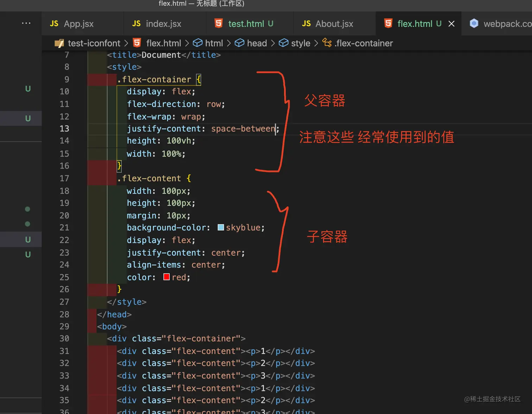
Task: Expand breadcrumb chevron after head
Action: pyautogui.click(x=273, y=43)
